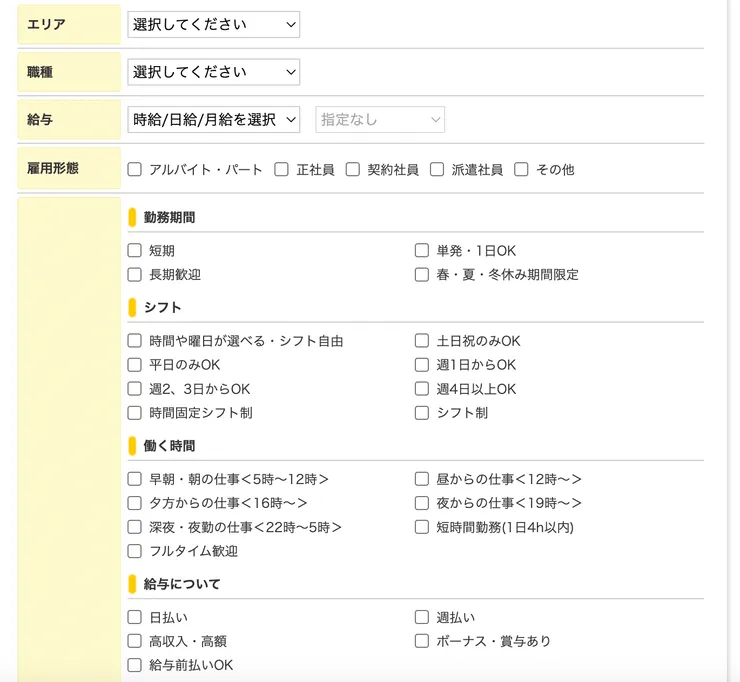Select the 契約社員 checkbox
Image resolution: width=740 pixels, height=682 pixels.
pos(353,170)
